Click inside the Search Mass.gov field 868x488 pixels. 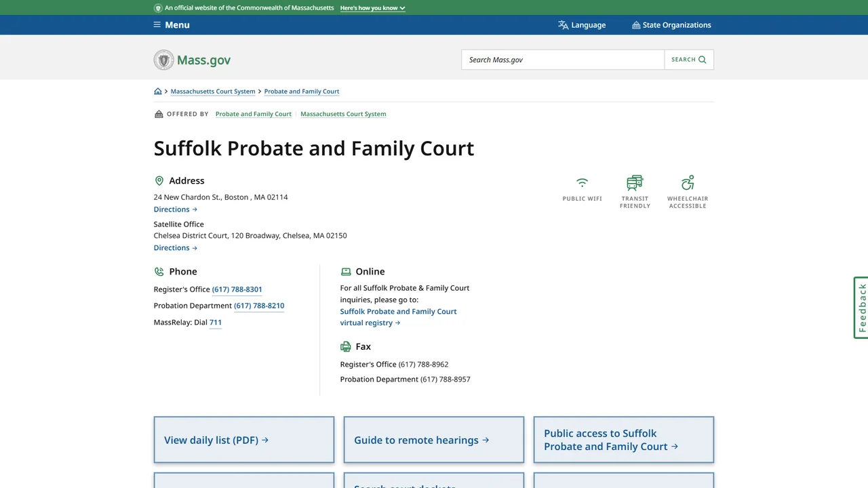tap(563, 60)
